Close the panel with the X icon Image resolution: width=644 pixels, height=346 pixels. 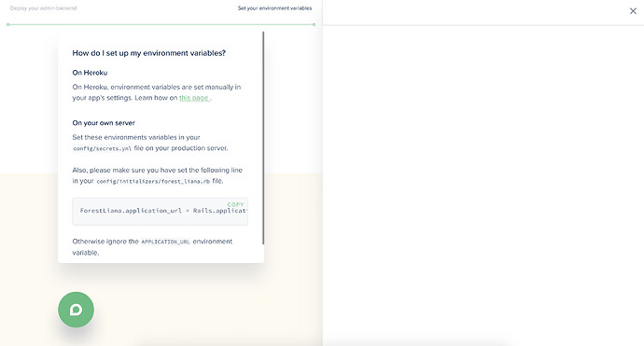pos(633,11)
